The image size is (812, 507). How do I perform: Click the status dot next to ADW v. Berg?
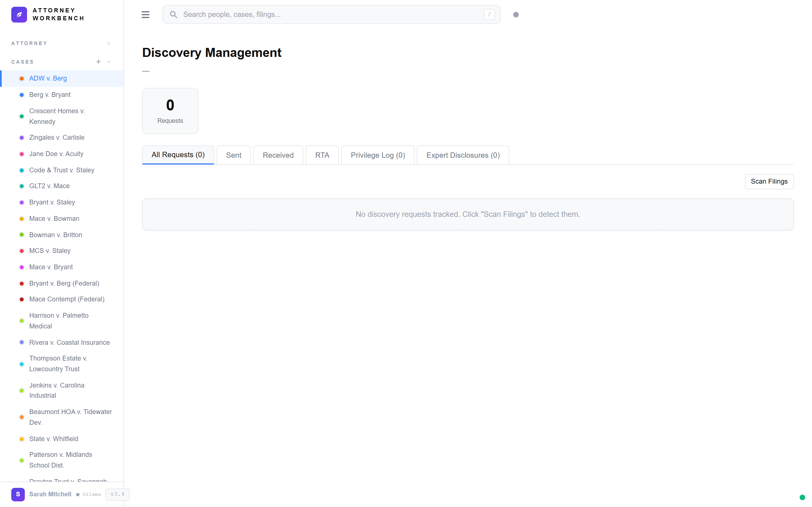click(21, 78)
